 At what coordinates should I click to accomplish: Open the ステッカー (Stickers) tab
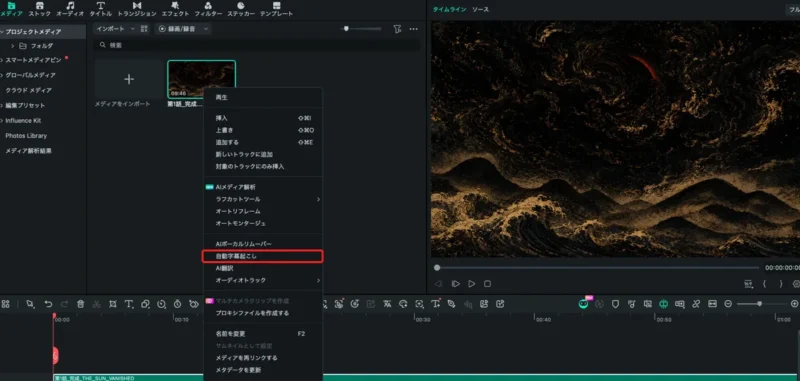click(241, 9)
